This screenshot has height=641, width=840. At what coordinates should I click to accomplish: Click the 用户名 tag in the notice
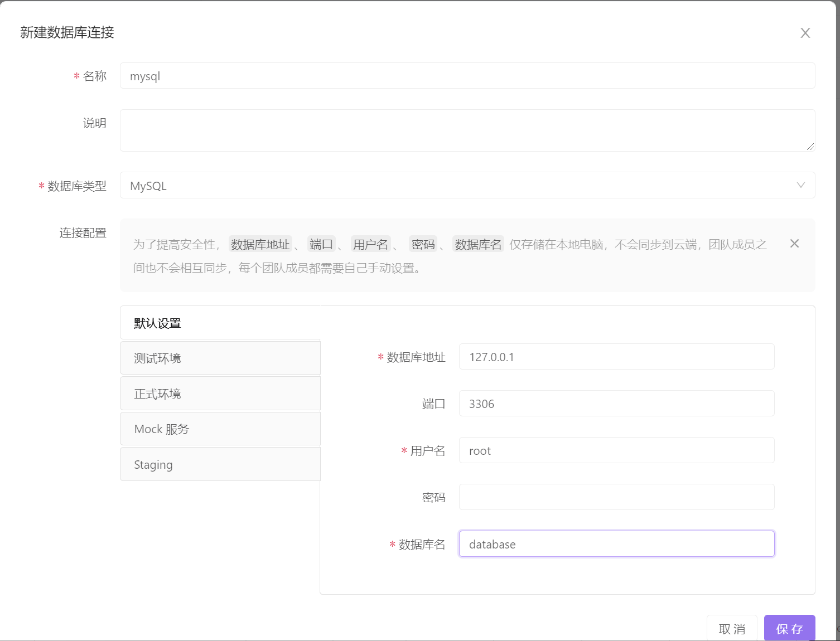pos(370,244)
